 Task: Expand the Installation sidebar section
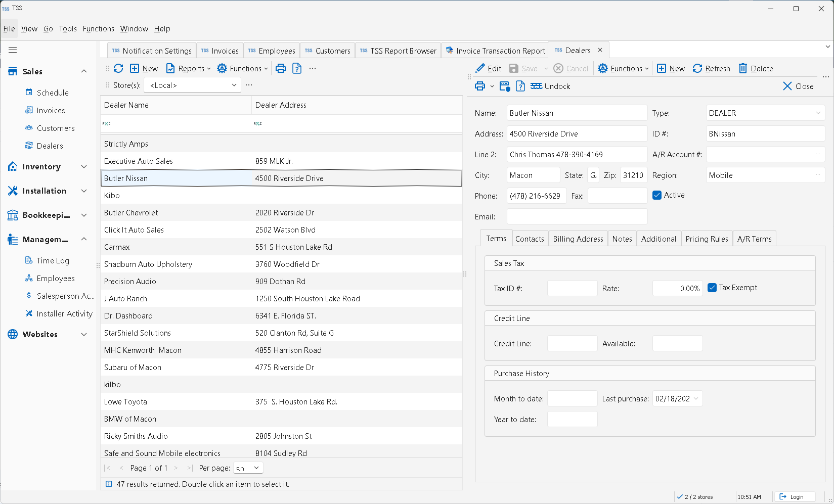pyautogui.click(x=84, y=191)
